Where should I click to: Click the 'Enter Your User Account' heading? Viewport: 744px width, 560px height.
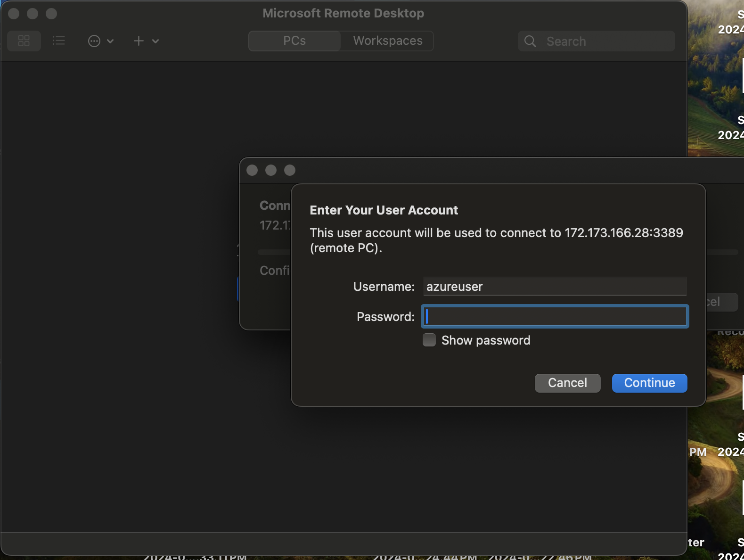click(384, 210)
